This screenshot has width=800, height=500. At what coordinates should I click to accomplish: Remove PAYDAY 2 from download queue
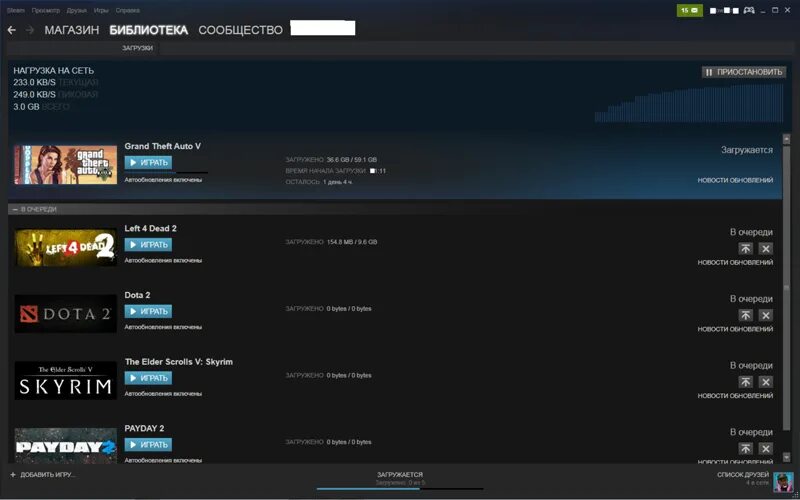(x=765, y=448)
